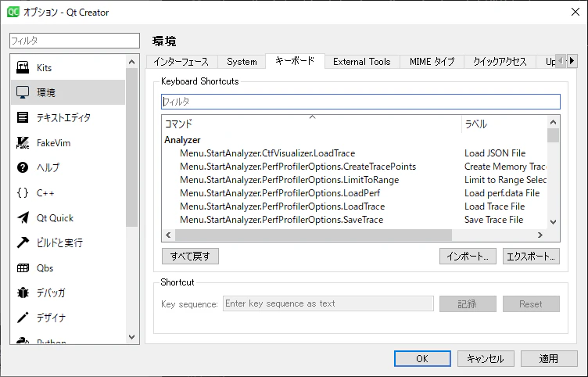Select PerfProfilerOptions.LoadPerf row
The width and height of the screenshot is (588, 377).
pos(354,193)
